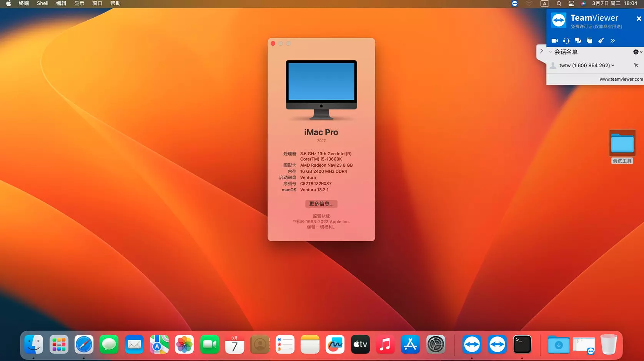
Task: Toggle audio using the headset icon
Action: (x=566, y=40)
